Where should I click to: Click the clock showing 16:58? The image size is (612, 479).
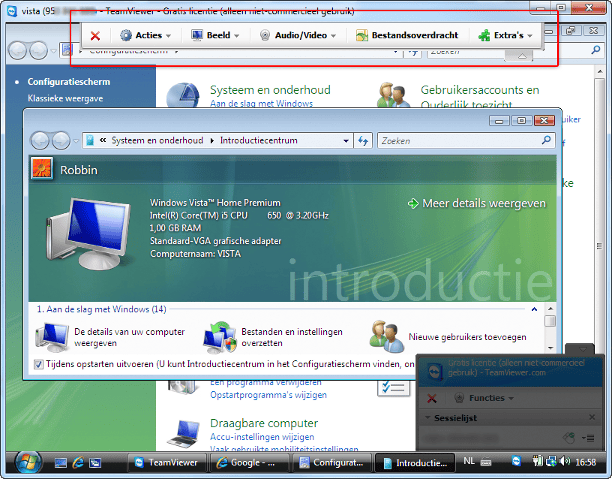tap(585, 462)
